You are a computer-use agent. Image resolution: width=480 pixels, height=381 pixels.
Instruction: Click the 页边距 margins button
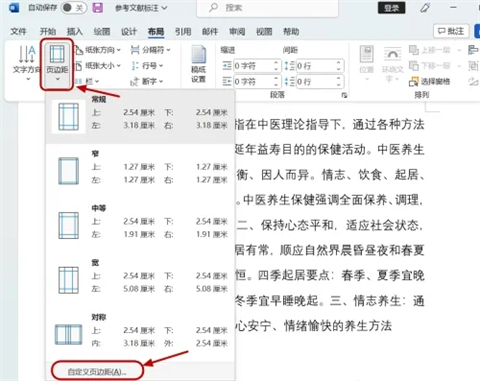pyautogui.click(x=57, y=64)
